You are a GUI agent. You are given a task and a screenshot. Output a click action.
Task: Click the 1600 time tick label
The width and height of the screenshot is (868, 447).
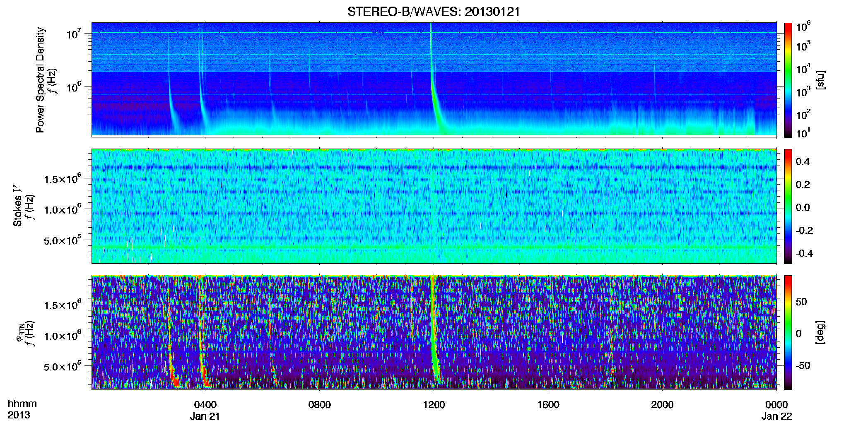pyautogui.click(x=548, y=405)
